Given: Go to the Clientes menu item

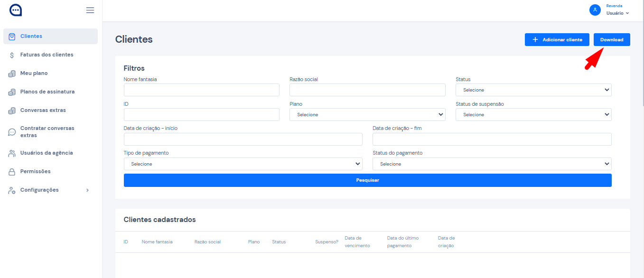Looking at the screenshot, I should (31, 36).
